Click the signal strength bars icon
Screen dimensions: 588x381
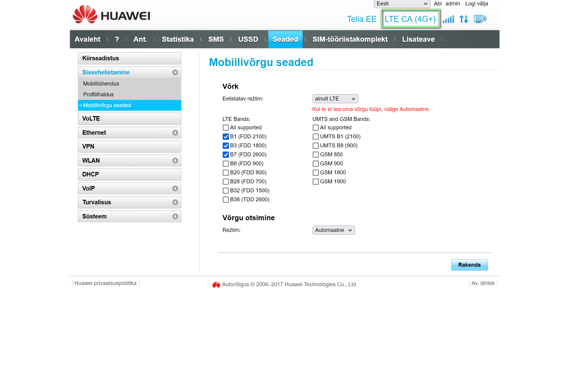tap(448, 19)
